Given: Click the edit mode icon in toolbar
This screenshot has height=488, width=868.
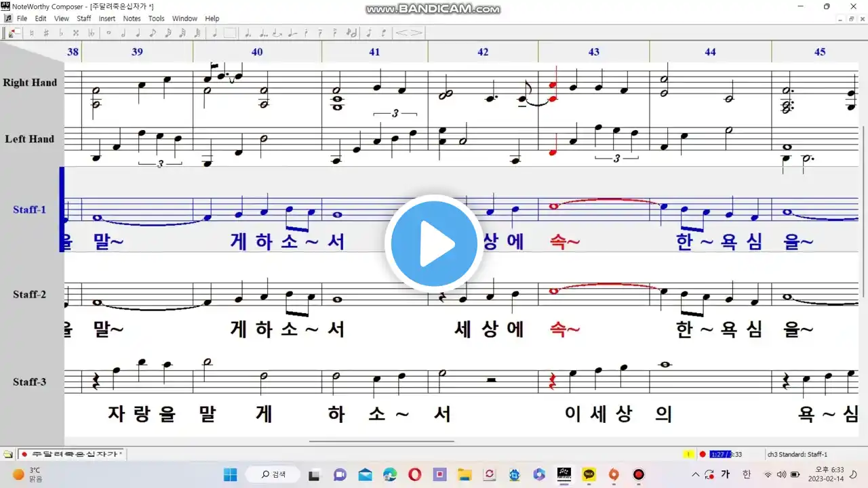Looking at the screenshot, I should 14,33.
